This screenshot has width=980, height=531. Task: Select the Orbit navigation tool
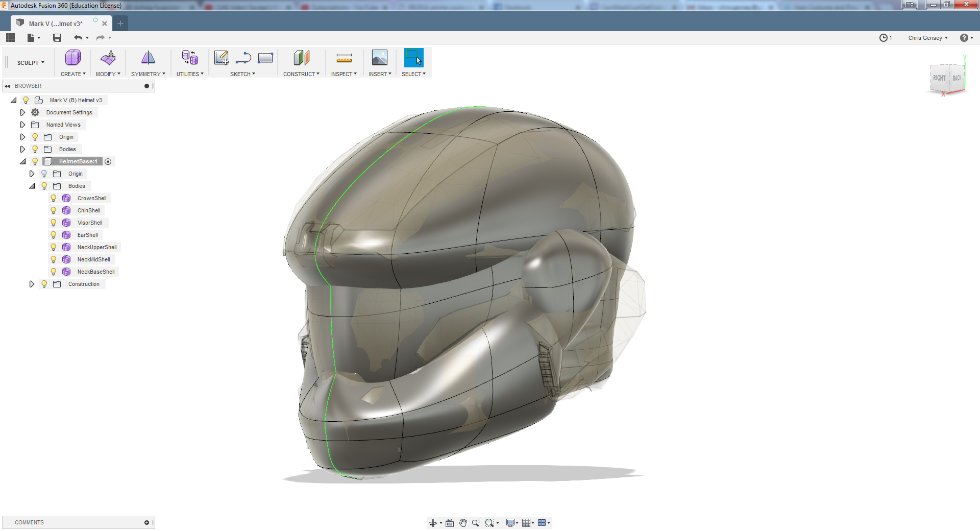click(x=433, y=523)
